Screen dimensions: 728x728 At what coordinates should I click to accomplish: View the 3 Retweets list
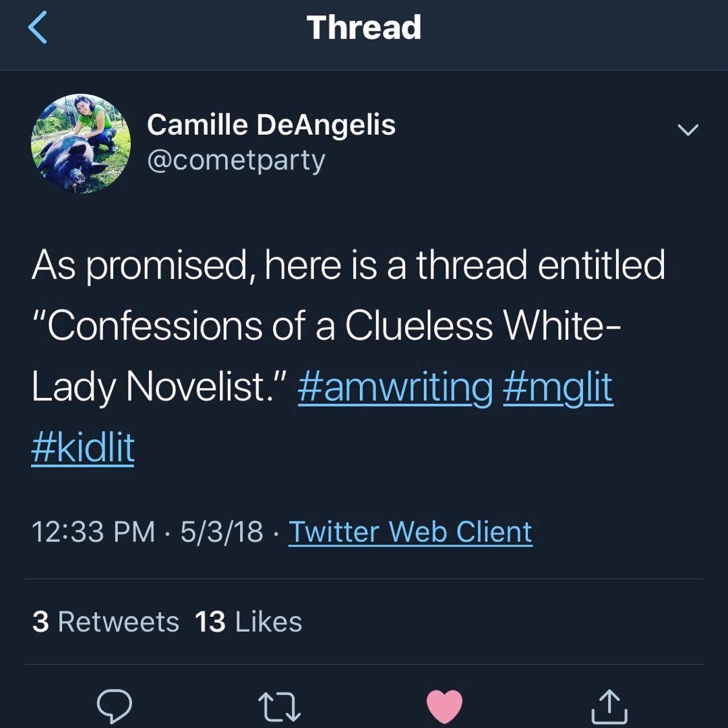pyautogui.click(x=106, y=621)
